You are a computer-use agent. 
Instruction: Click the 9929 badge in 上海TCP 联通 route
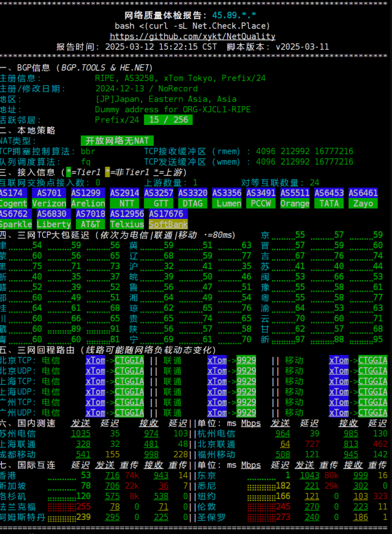coord(246,381)
